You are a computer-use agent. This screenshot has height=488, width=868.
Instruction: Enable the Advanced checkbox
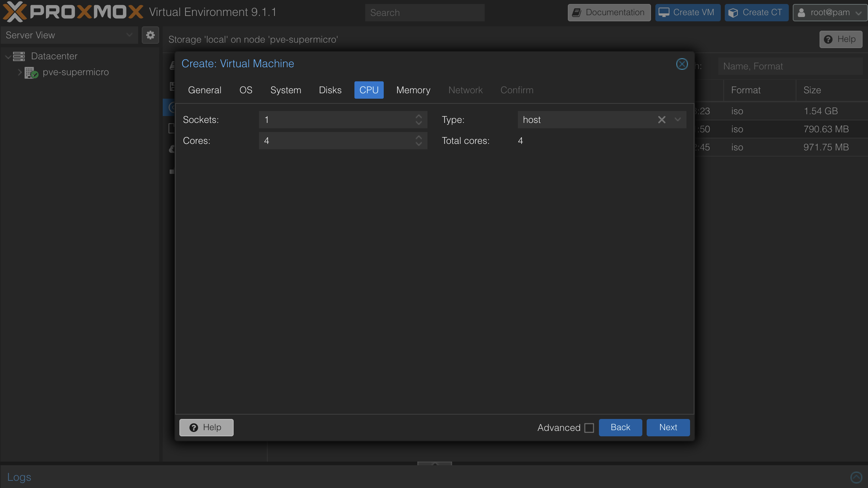[x=589, y=428]
